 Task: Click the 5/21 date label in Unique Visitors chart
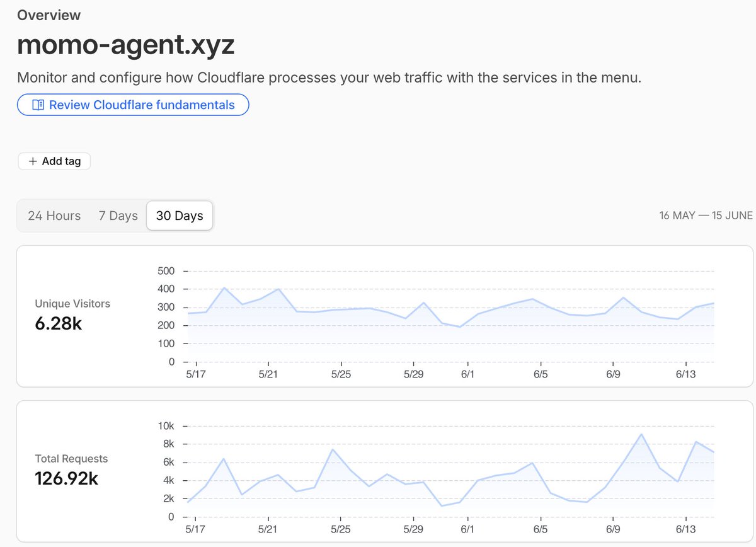(268, 374)
